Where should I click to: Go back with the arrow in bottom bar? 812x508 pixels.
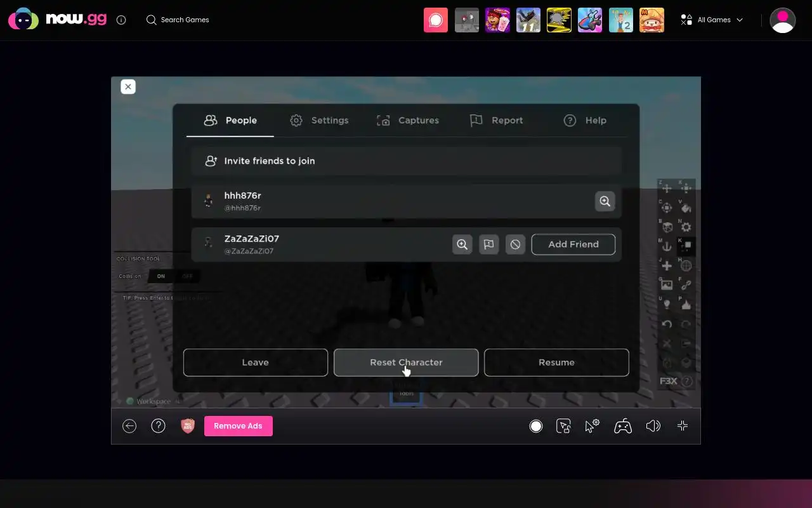129,426
